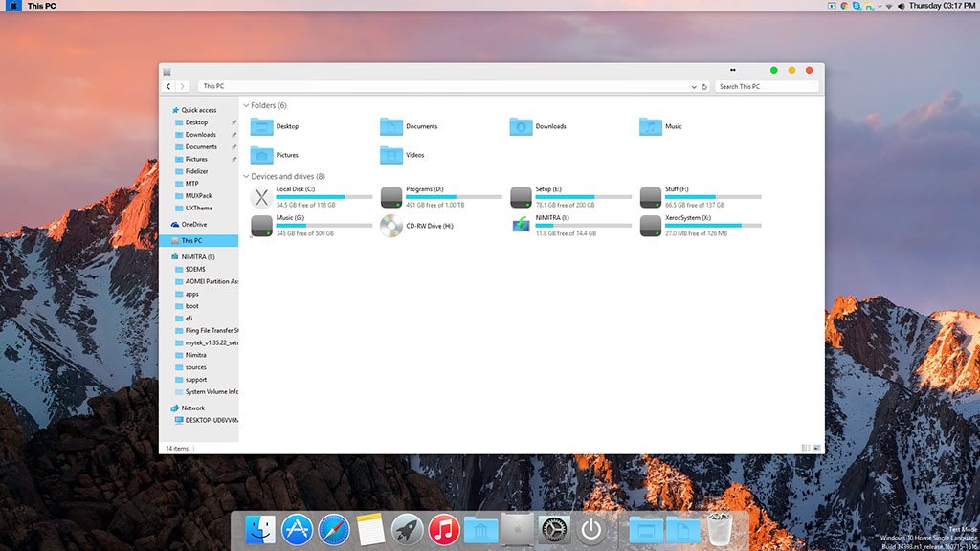The image size is (980, 551).
Task: Click the Finder icon in the dock
Action: 261,528
